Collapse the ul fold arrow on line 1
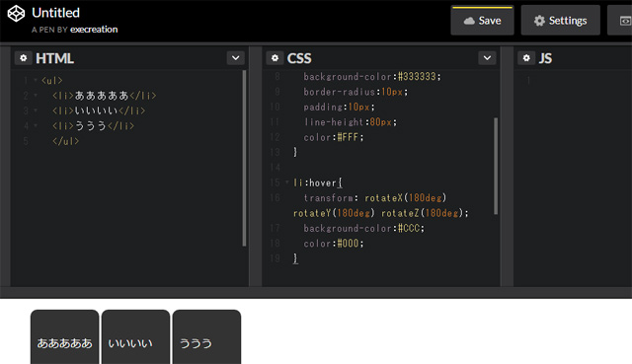Screen dimensions: 632x364 tap(36, 80)
